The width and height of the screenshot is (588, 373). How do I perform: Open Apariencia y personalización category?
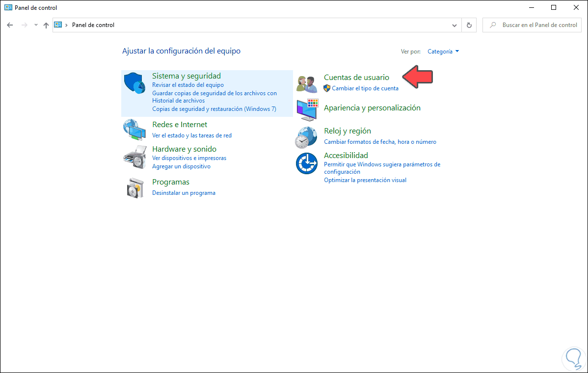(373, 108)
